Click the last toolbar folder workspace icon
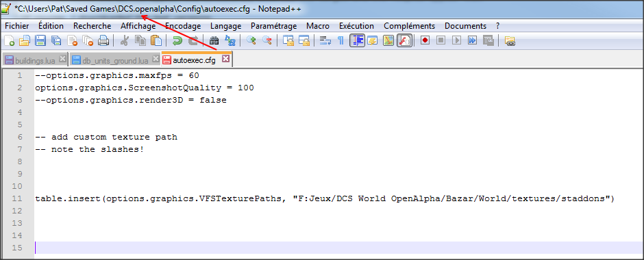This screenshot has width=644, height=260. 510,40
